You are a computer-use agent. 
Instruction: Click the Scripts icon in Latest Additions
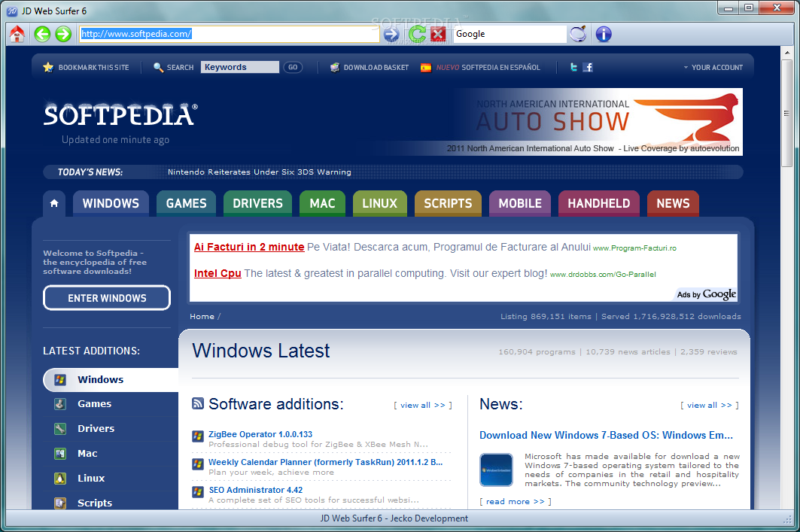pyautogui.click(x=60, y=503)
